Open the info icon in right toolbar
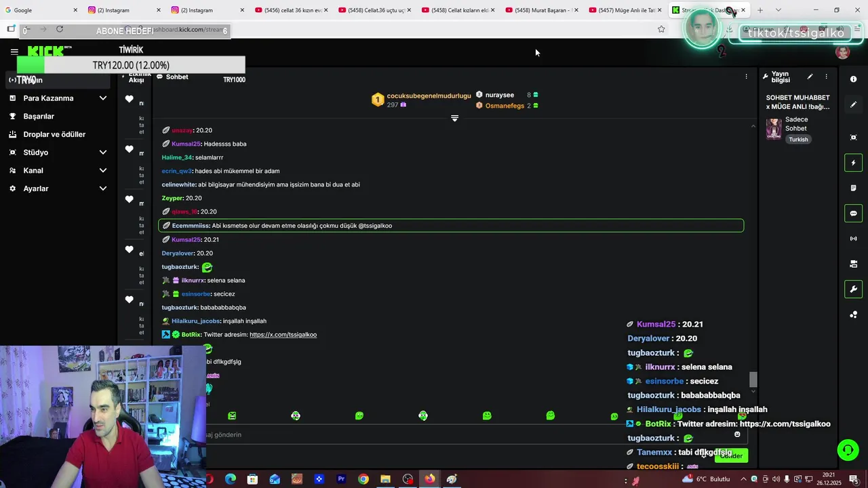The image size is (868, 488). click(x=853, y=79)
